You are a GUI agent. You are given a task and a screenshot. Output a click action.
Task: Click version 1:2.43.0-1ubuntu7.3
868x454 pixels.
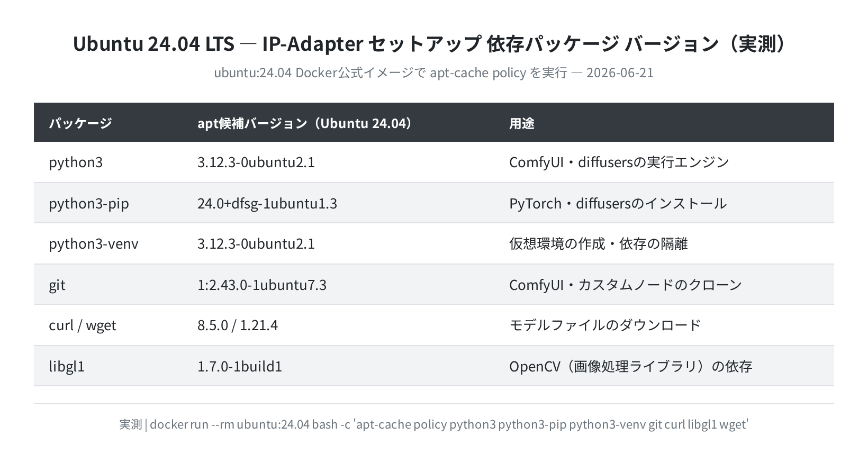tap(262, 285)
